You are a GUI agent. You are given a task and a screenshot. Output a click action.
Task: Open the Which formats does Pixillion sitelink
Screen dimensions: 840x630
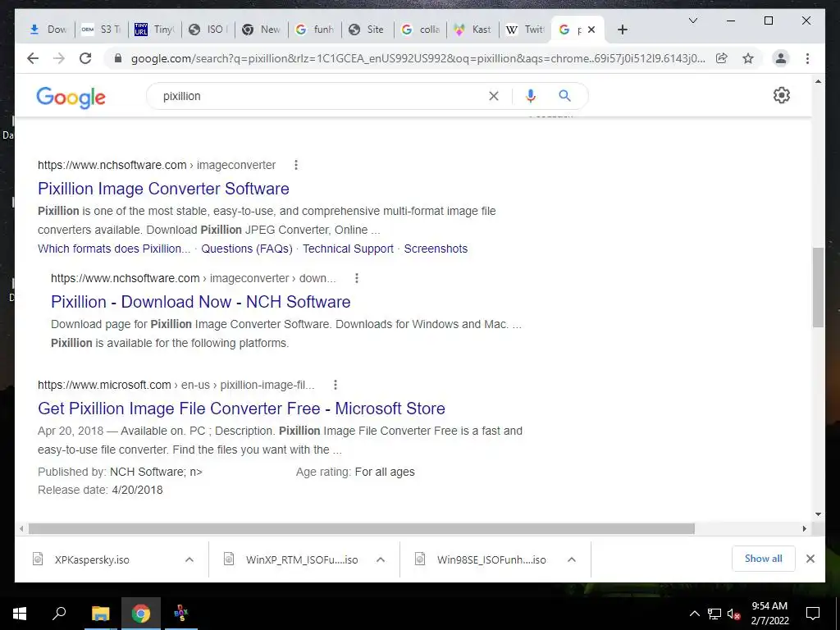coord(114,249)
